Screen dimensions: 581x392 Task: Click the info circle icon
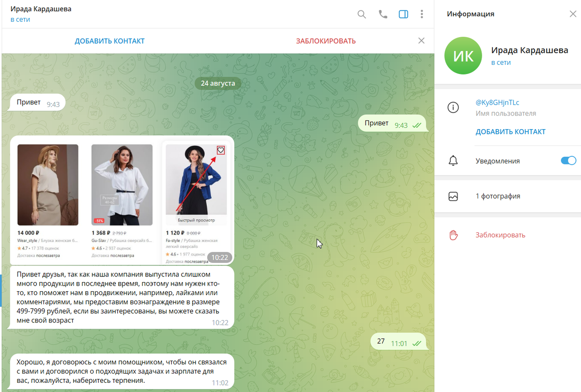[453, 108]
